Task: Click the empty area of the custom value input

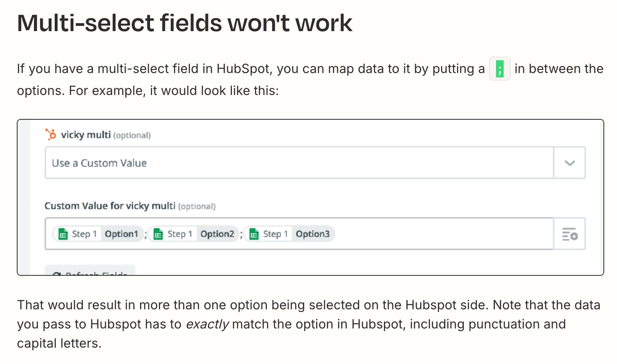Action: pyautogui.click(x=443, y=234)
